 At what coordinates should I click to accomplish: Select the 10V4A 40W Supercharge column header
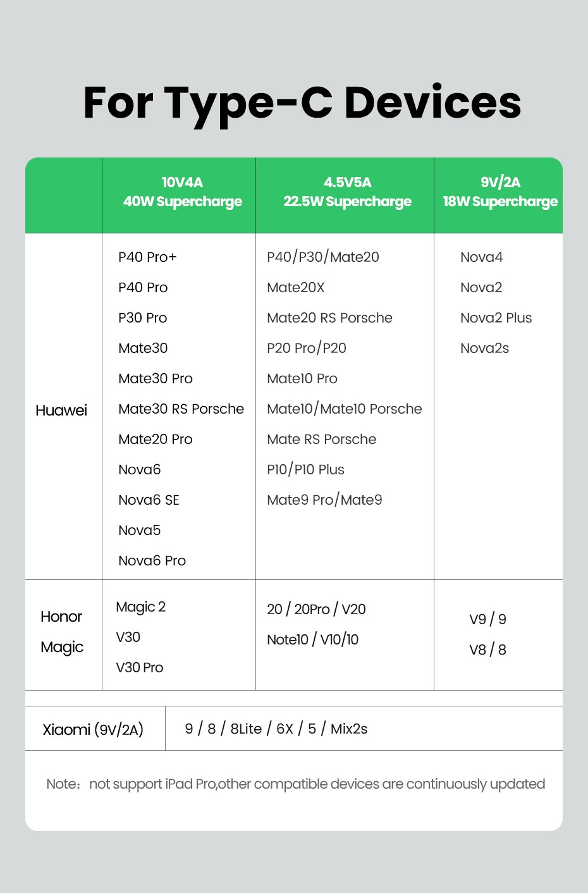(x=182, y=192)
